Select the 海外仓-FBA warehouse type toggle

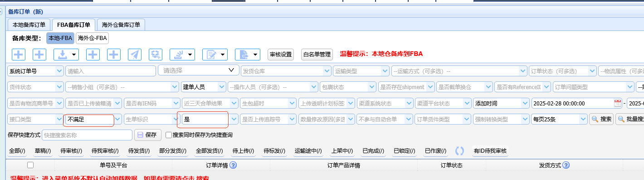click(92, 38)
